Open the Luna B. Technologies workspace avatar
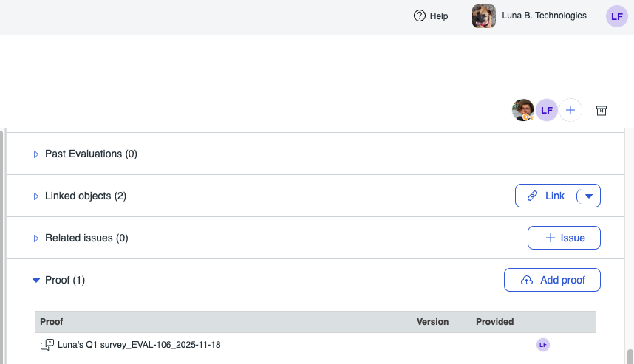This screenshot has height=364, width=634. pyautogui.click(x=484, y=16)
